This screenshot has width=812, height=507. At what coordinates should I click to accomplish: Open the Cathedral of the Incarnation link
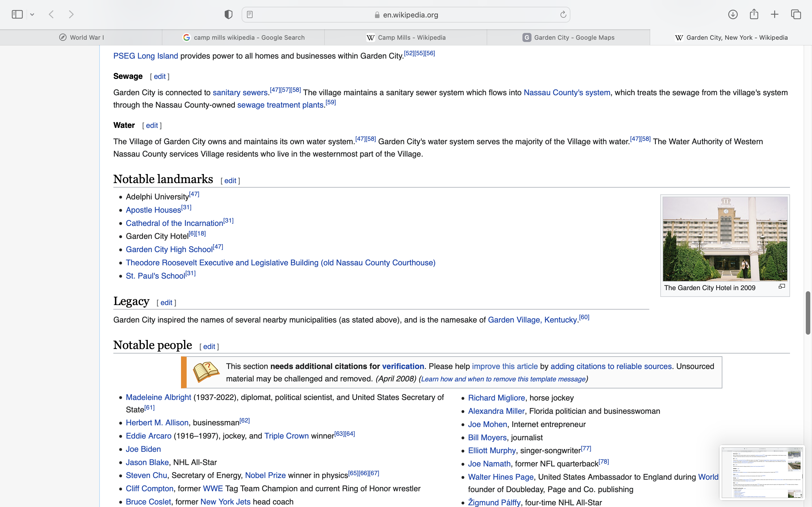(174, 223)
